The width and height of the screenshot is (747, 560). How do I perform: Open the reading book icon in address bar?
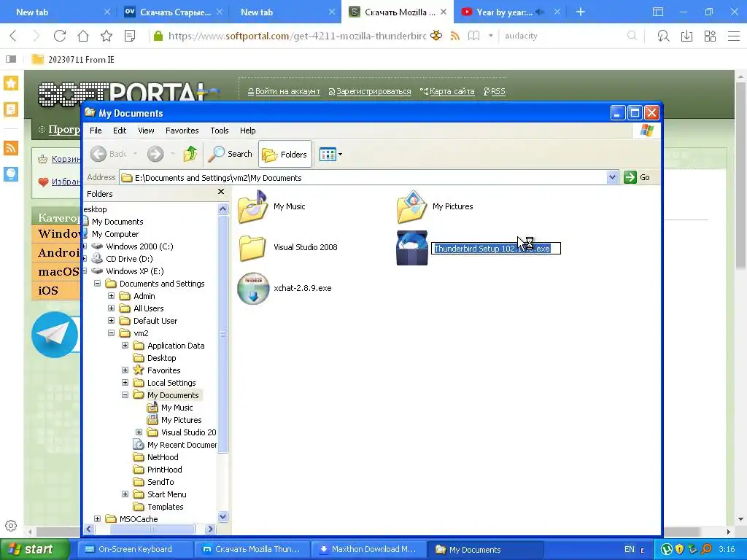[473, 36]
